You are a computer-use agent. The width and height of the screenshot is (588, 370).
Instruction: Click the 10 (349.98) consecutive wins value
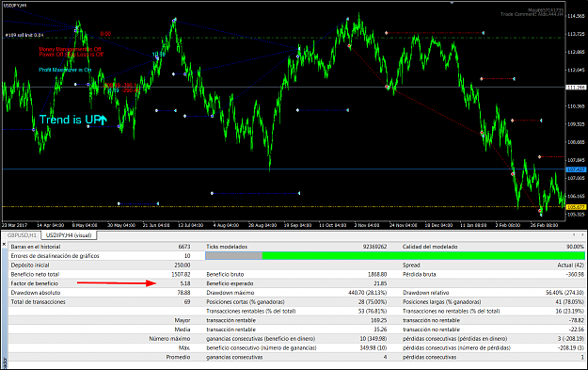point(373,339)
